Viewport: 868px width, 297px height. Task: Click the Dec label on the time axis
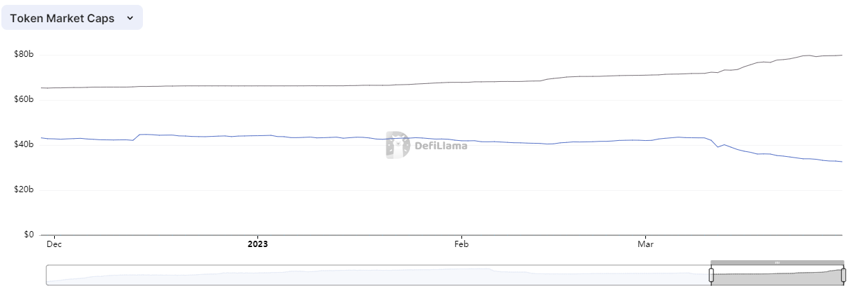53,244
